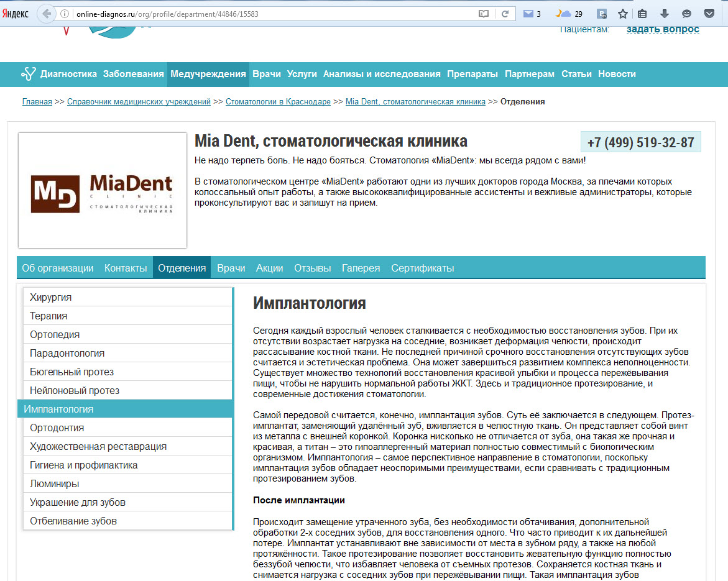
Task: Open Партнерам in the main menu
Action: point(529,74)
